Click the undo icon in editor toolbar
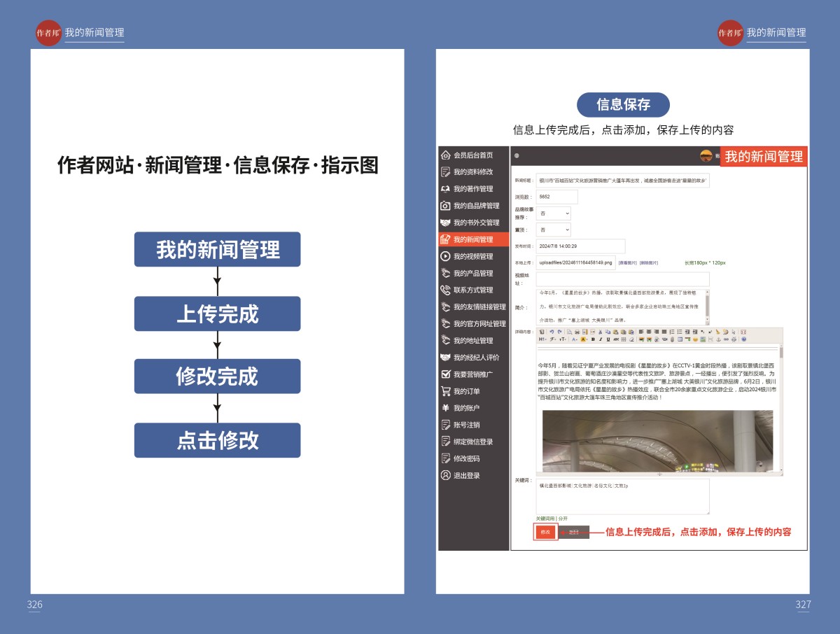 pos(552,332)
